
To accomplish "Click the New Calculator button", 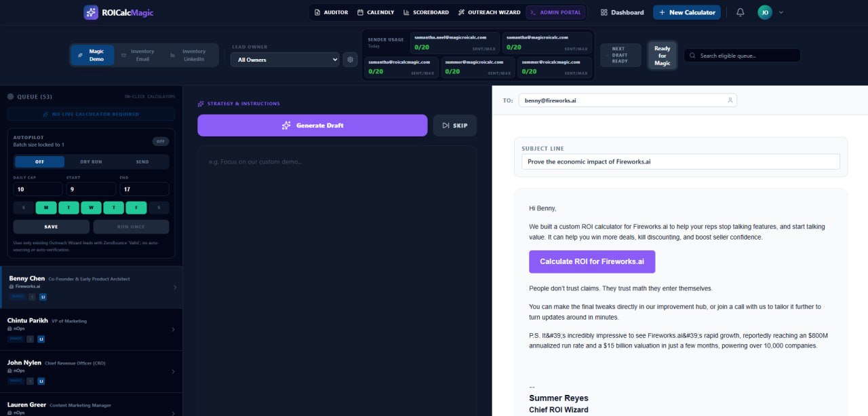I will click(x=687, y=12).
